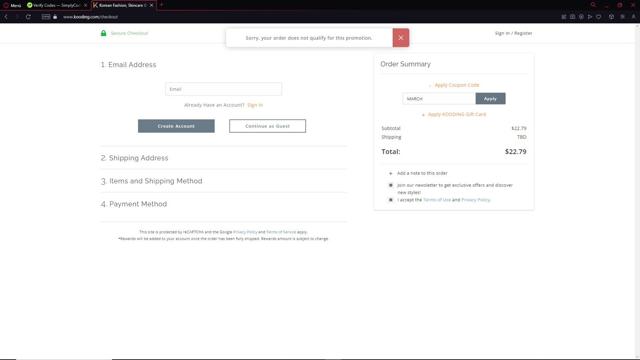This screenshot has height=360, width=640.
Task: Open the search tabs magnifier icon
Action: pos(593,5)
